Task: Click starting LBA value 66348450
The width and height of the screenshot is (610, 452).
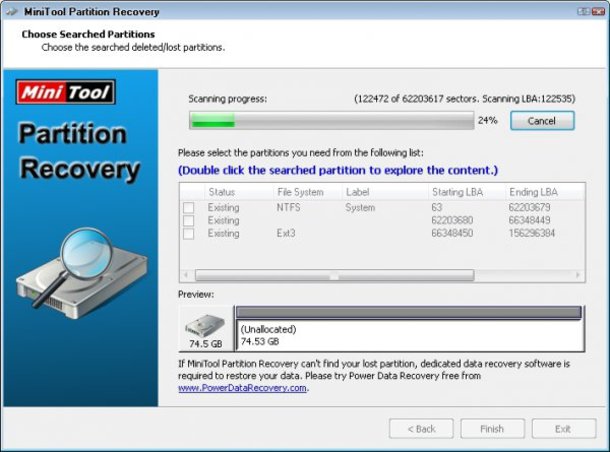Action: (x=452, y=233)
